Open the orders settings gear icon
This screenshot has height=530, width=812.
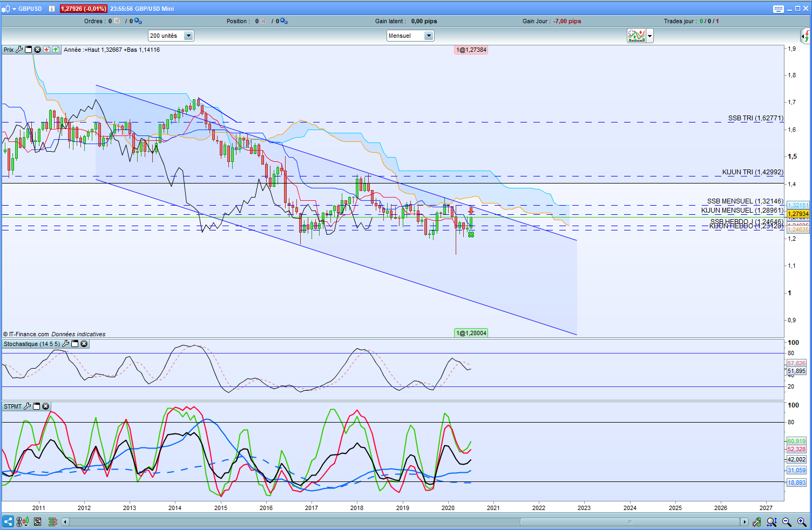138,21
